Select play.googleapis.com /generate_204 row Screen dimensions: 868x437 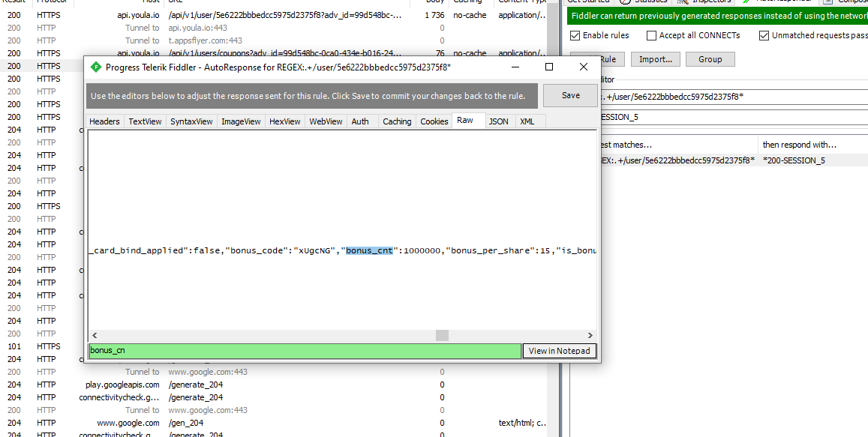[274, 385]
